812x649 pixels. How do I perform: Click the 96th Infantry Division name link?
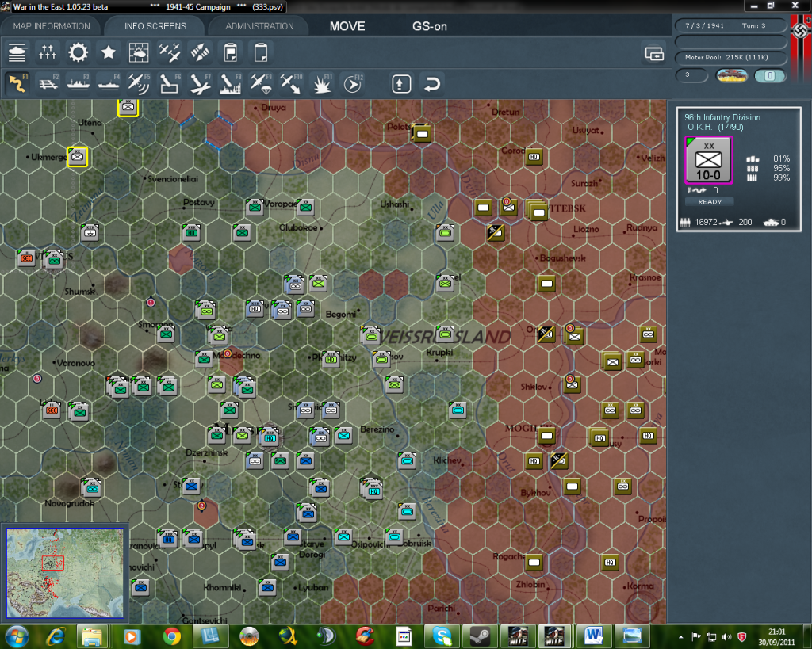pyautogui.click(x=722, y=117)
